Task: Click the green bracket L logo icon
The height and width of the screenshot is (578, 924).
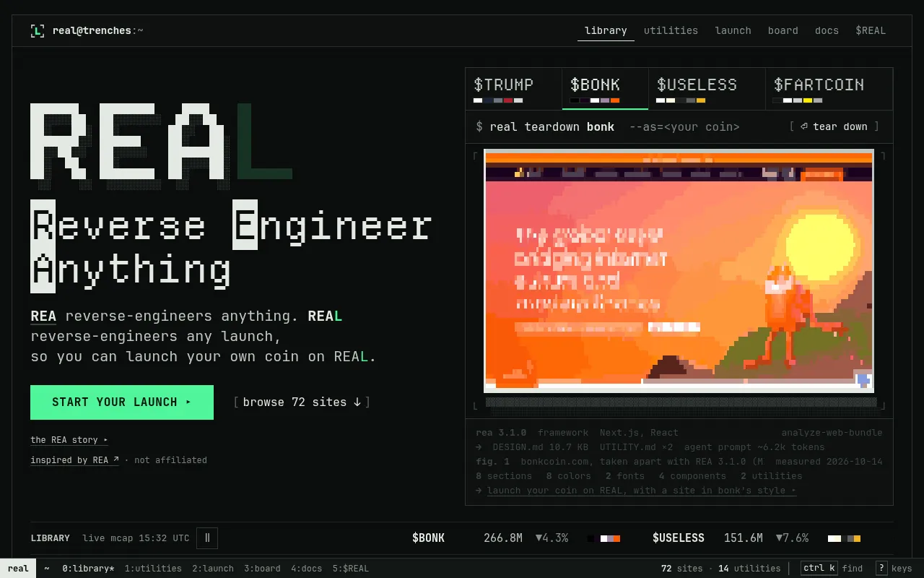Action: pos(38,31)
